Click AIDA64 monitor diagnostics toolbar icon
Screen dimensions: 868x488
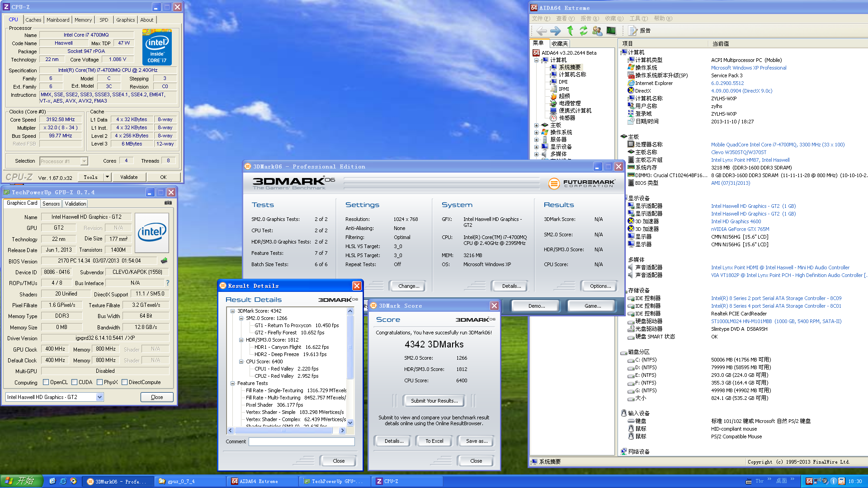click(x=611, y=31)
